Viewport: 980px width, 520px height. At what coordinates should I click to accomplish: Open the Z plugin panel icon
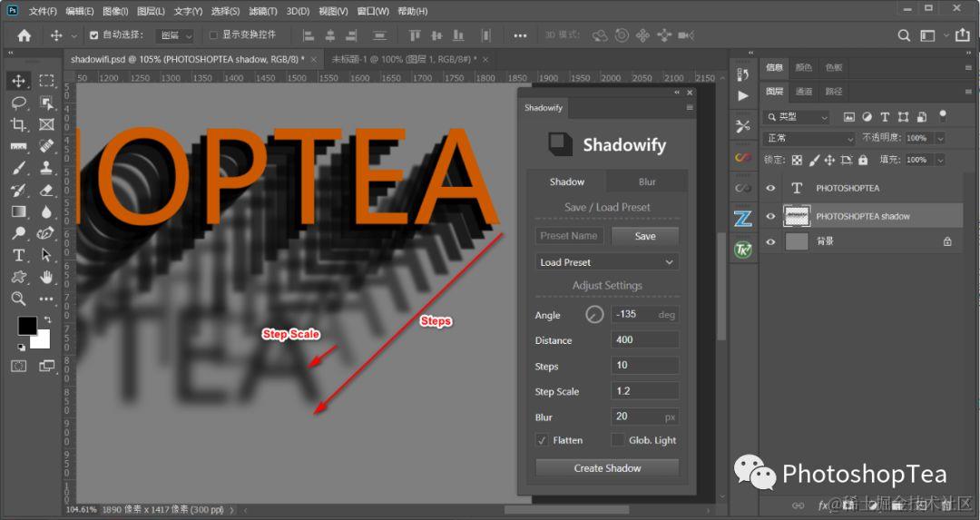743,218
